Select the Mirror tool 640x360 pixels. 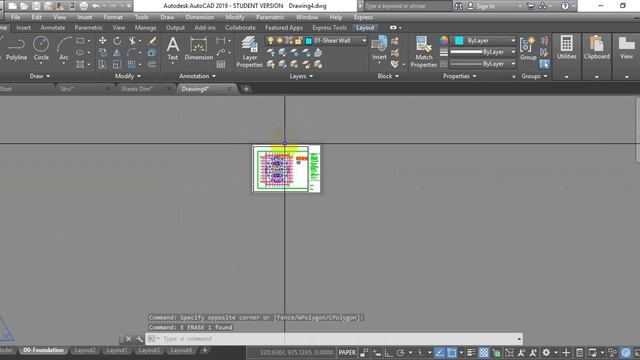coord(117,53)
